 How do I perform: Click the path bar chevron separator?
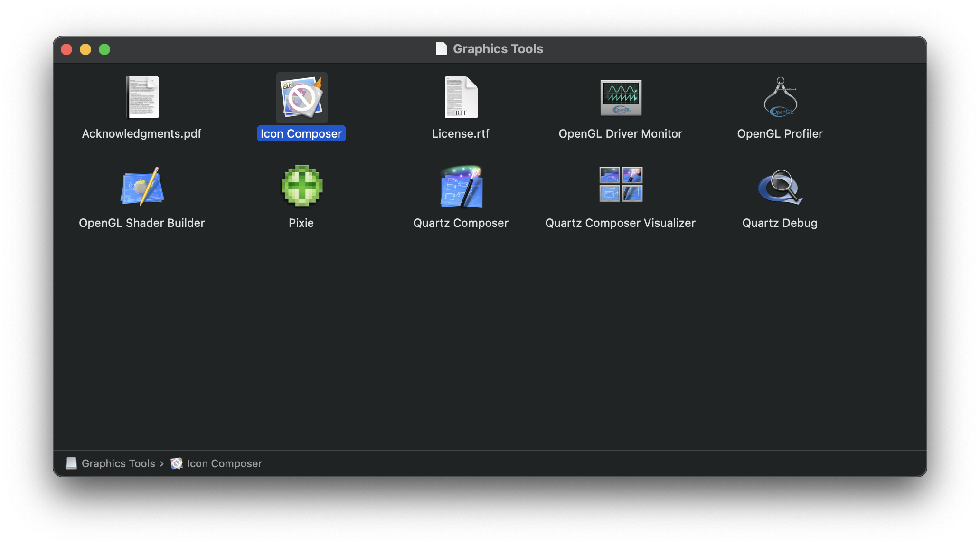click(162, 464)
